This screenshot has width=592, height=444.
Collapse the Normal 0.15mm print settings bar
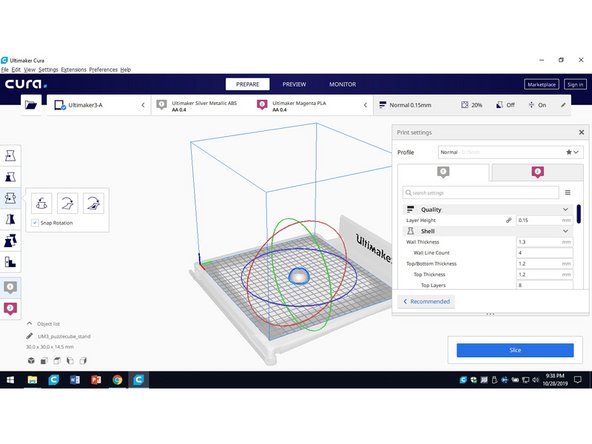(472, 105)
